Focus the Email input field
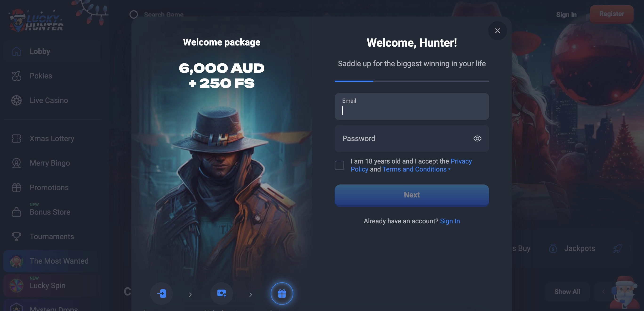The height and width of the screenshot is (311, 644). (412, 106)
